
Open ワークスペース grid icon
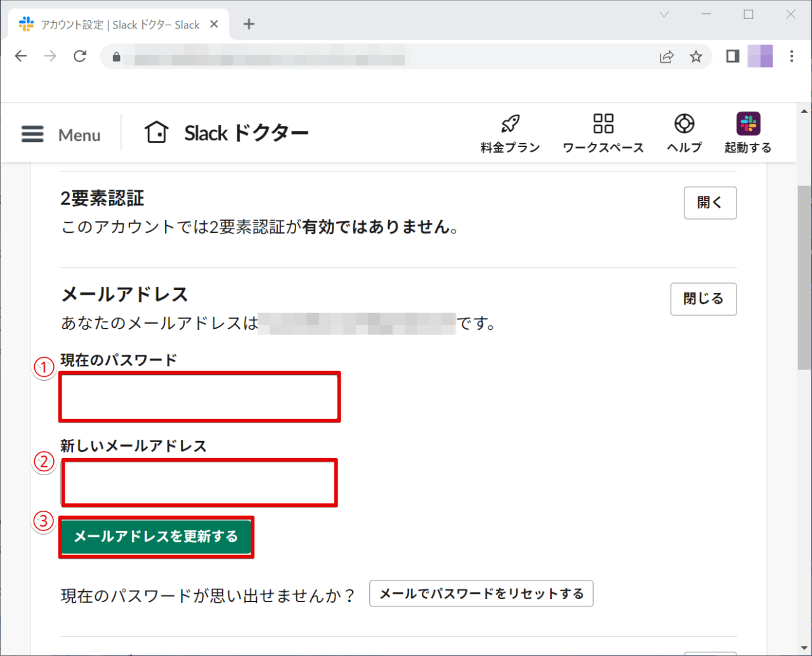(603, 123)
